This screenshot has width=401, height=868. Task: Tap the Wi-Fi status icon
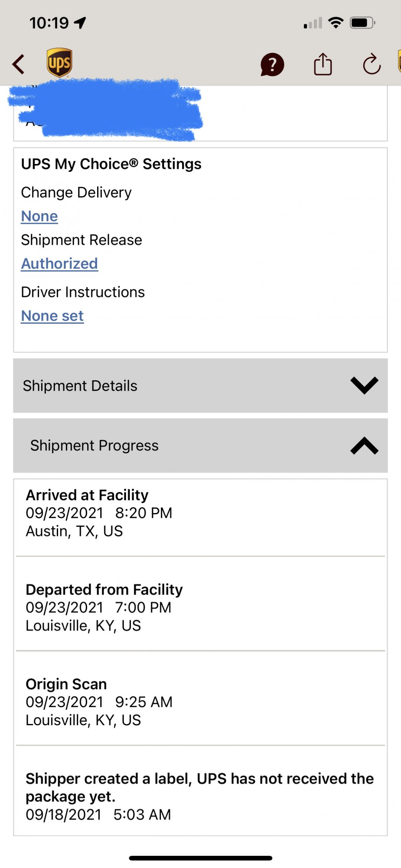336,23
